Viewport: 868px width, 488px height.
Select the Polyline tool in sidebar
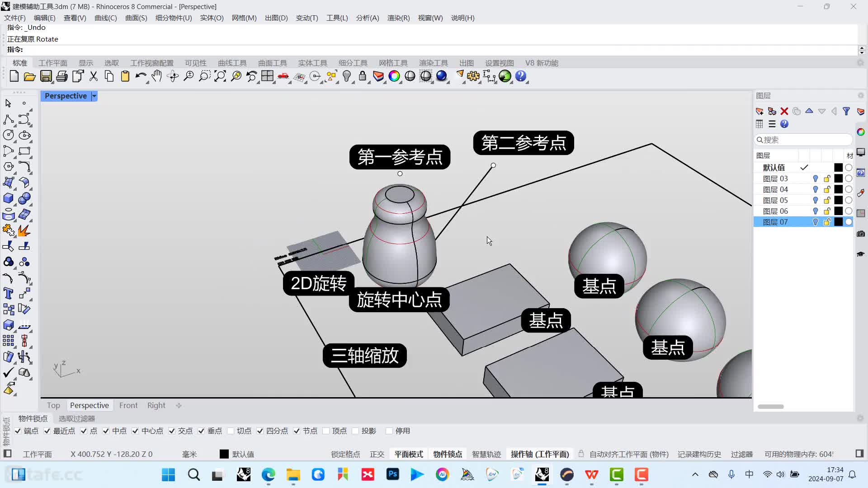tap(8, 119)
